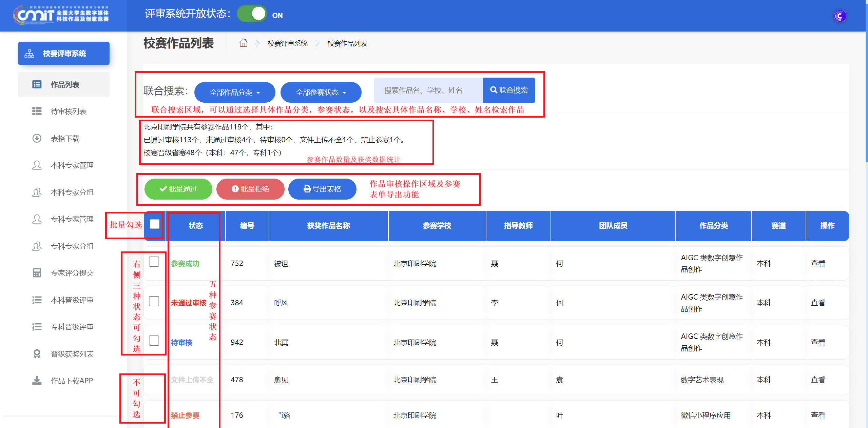The width and height of the screenshot is (868, 428).
Task: Click 校赛评审系统 breadcrumb link
Action: click(287, 43)
